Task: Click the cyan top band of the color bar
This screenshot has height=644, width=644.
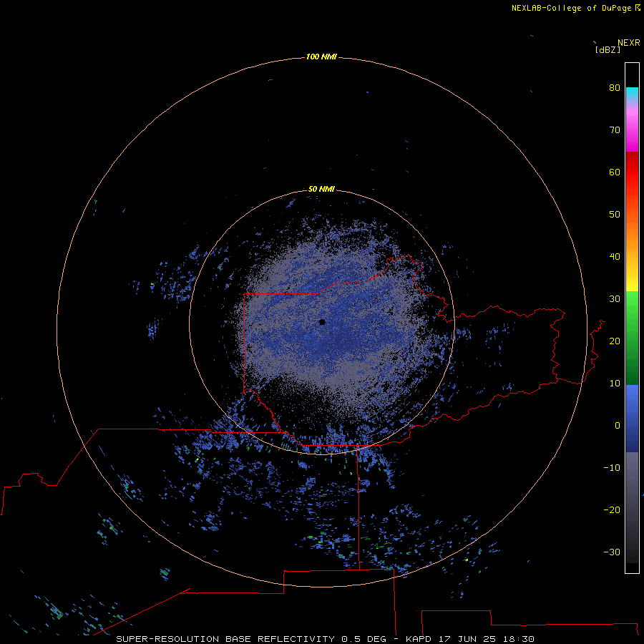Action: click(632, 92)
